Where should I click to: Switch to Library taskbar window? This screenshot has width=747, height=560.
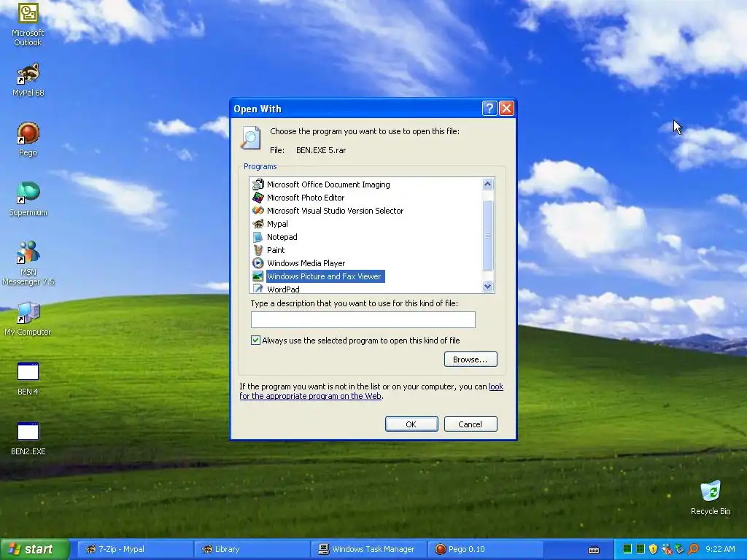pyautogui.click(x=251, y=549)
